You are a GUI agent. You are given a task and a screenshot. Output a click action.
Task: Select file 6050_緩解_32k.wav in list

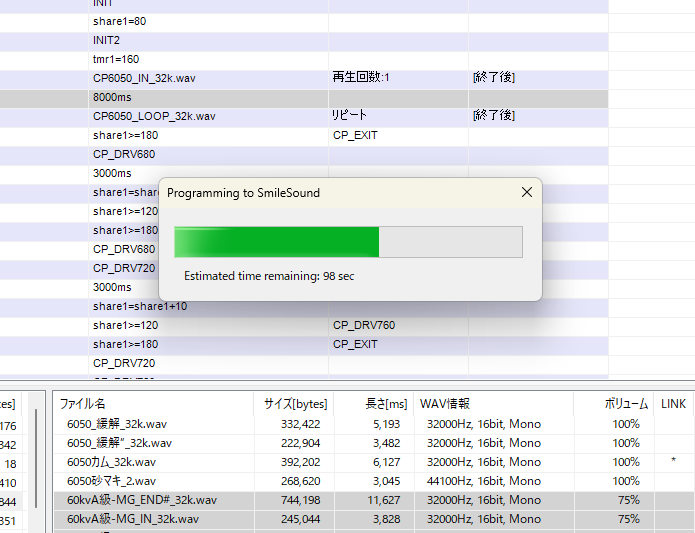point(107,424)
